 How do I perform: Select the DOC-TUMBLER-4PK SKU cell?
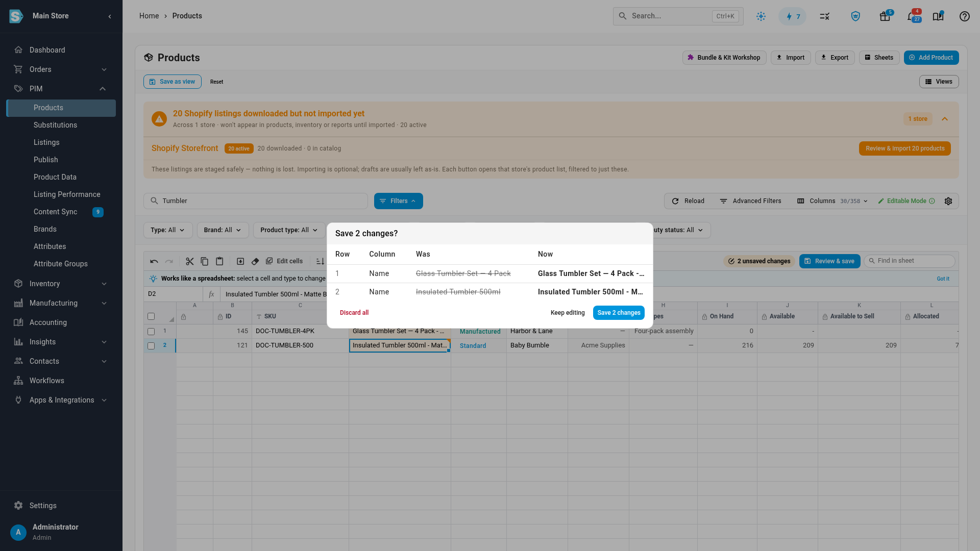[x=300, y=331]
